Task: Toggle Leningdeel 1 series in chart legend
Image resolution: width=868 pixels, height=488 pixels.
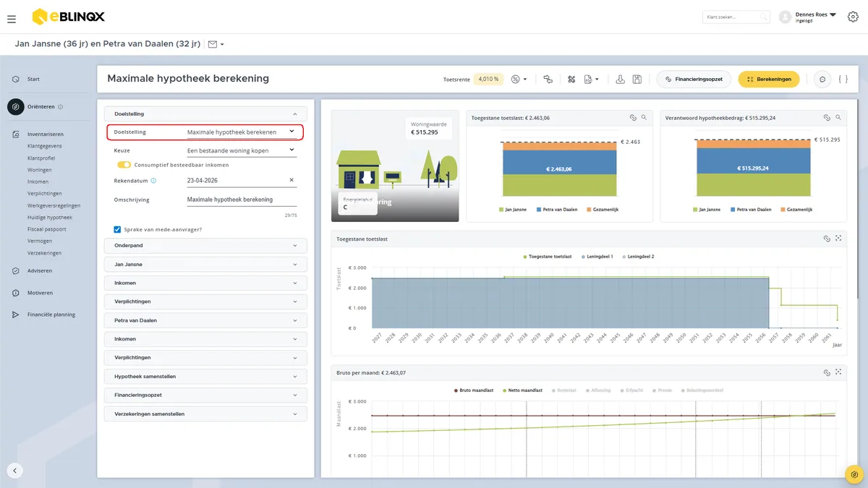Action: (596, 257)
